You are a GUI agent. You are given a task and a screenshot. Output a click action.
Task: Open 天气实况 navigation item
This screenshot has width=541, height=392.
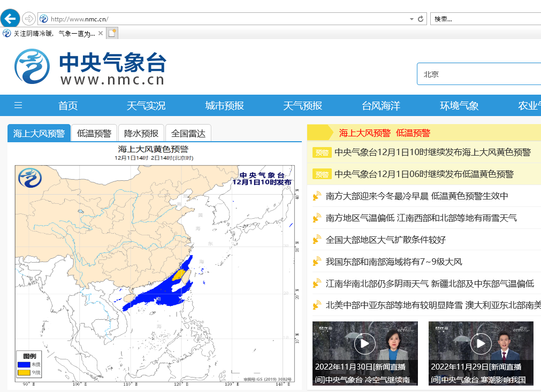[x=146, y=105]
